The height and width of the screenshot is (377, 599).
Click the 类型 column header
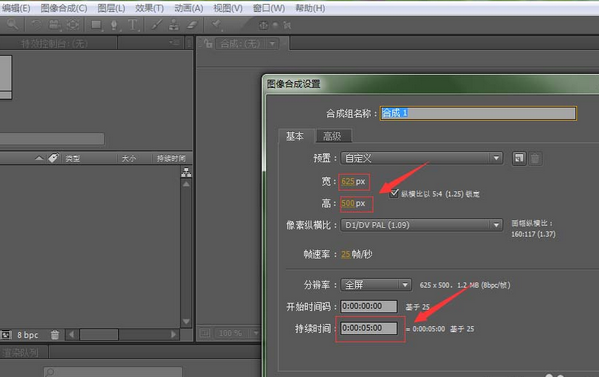73,158
